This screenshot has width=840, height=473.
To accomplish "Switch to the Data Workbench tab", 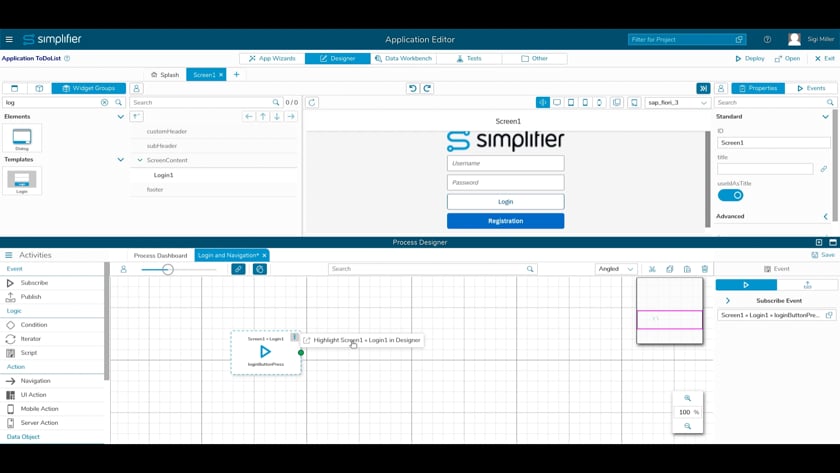I will click(x=403, y=58).
